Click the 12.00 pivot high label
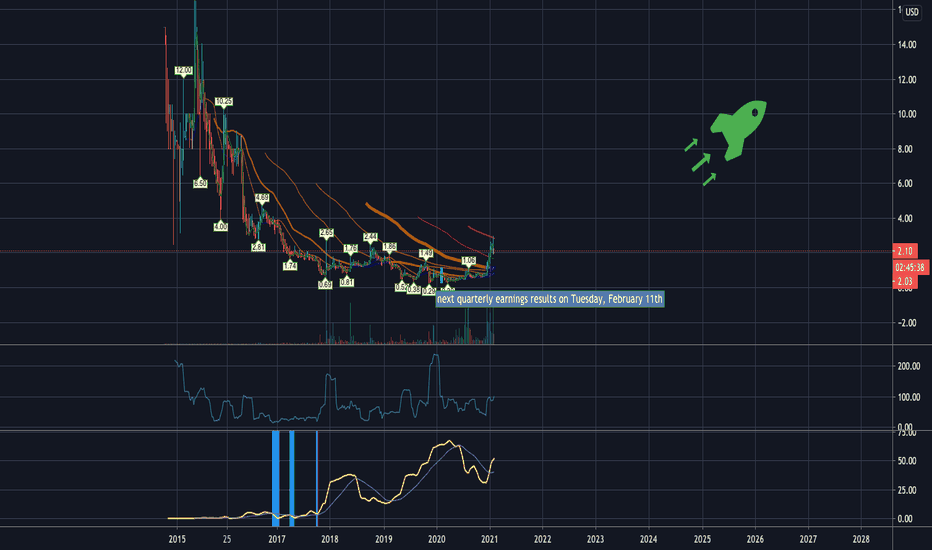This screenshot has width=932, height=550. coord(184,71)
